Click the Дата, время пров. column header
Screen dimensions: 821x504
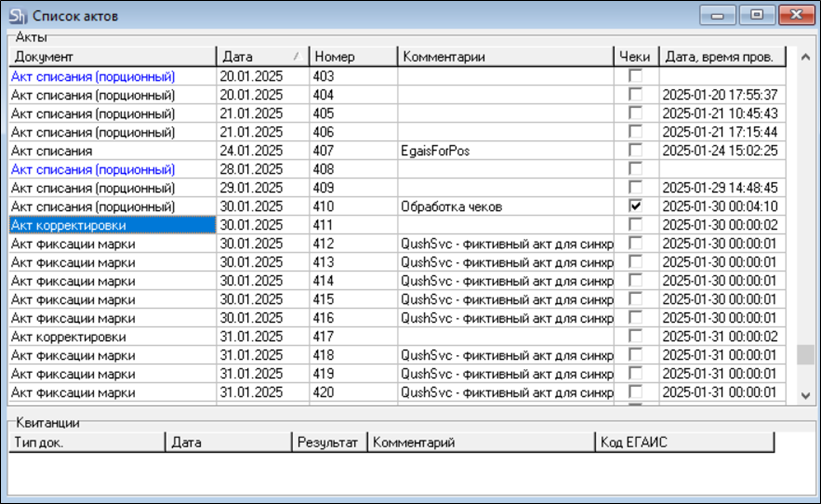(x=722, y=57)
